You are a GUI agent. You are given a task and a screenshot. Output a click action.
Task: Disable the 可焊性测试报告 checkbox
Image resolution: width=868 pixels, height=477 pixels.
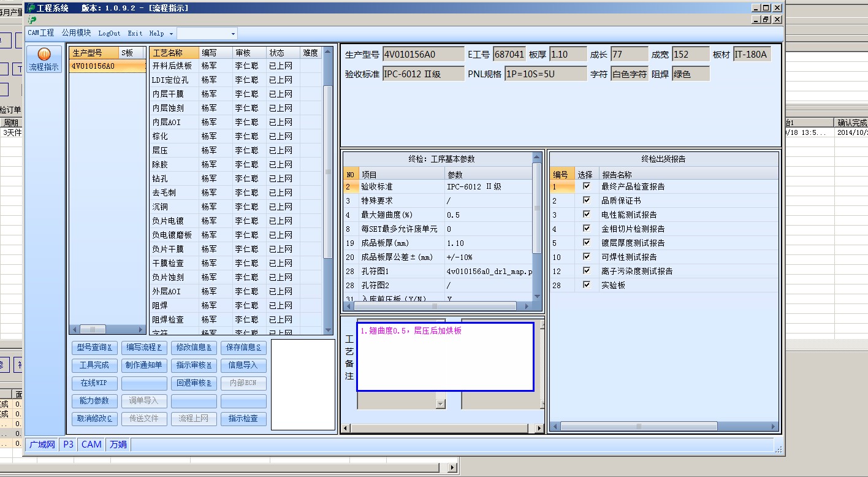point(587,256)
